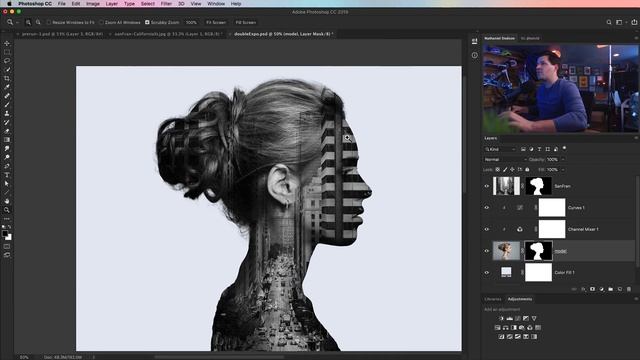Open the Kind filter dropdown
Image resolution: width=640 pixels, height=360 pixels.
click(x=500, y=149)
